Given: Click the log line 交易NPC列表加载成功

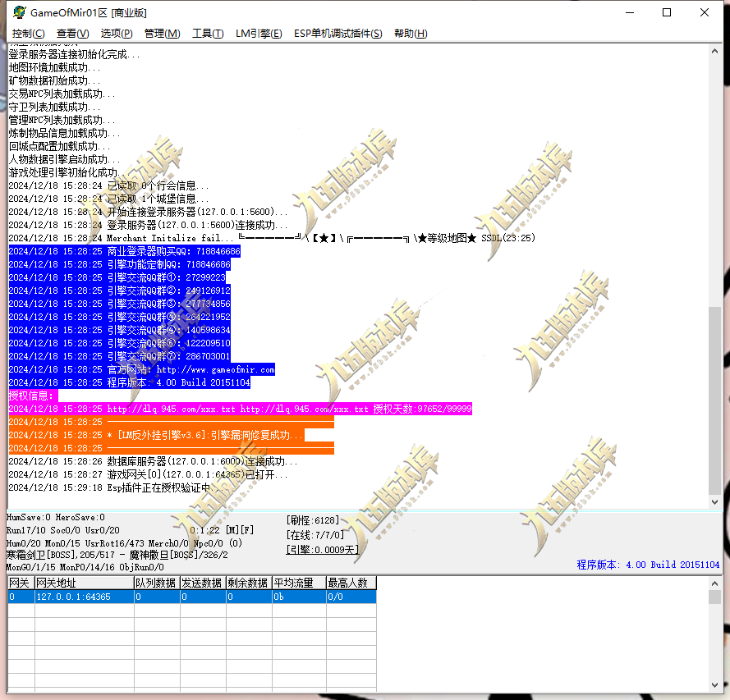Looking at the screenshot, I should click(62, 94).
